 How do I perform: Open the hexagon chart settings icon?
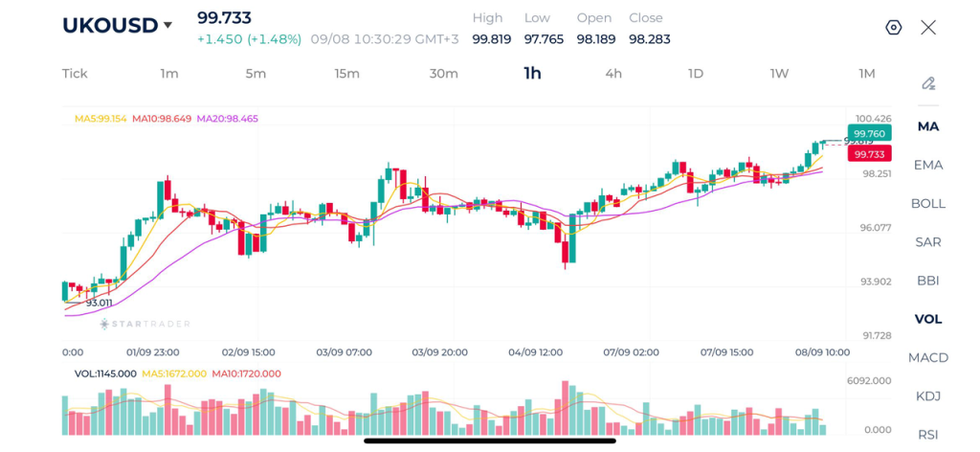click(894, 28)
